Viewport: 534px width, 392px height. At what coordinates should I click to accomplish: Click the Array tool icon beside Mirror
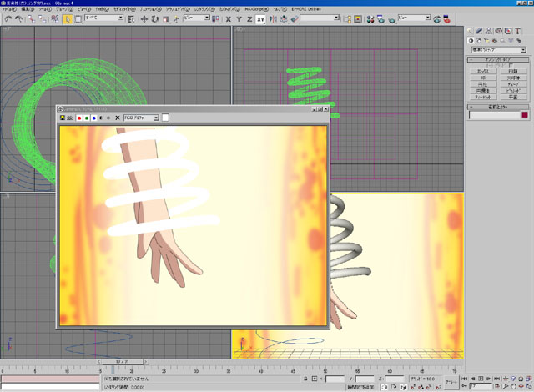[284, 19]
